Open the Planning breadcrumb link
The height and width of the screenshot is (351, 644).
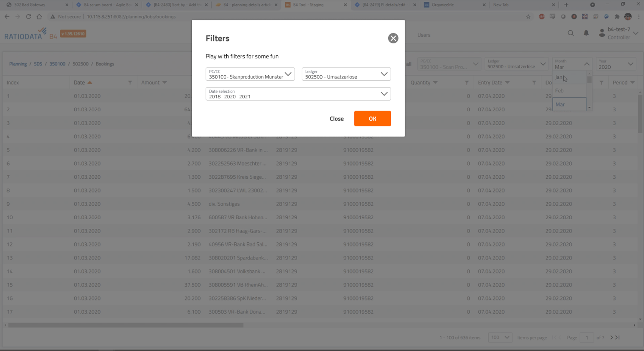point(18,64)
